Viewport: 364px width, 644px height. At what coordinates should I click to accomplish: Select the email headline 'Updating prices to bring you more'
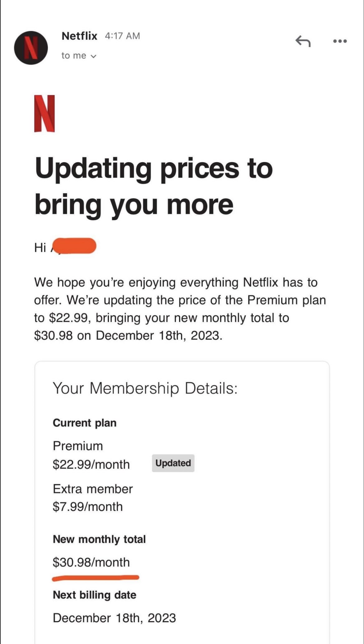(x=154, y=187)
